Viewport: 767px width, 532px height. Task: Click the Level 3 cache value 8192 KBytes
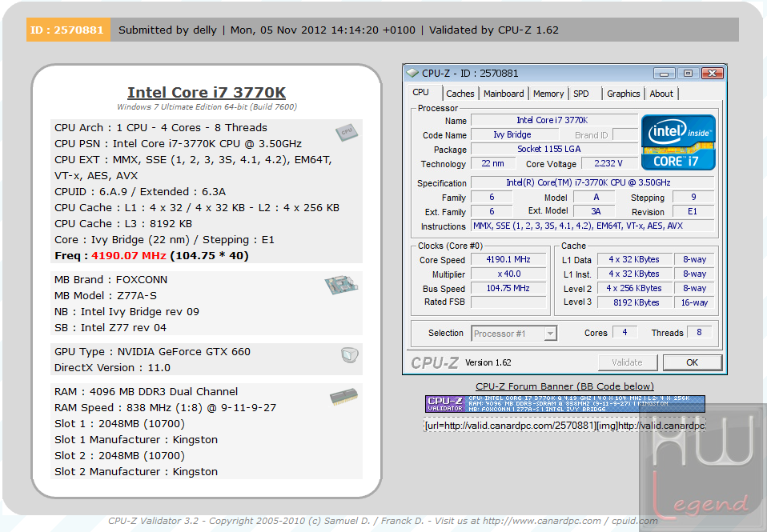(x=634, y=302)
